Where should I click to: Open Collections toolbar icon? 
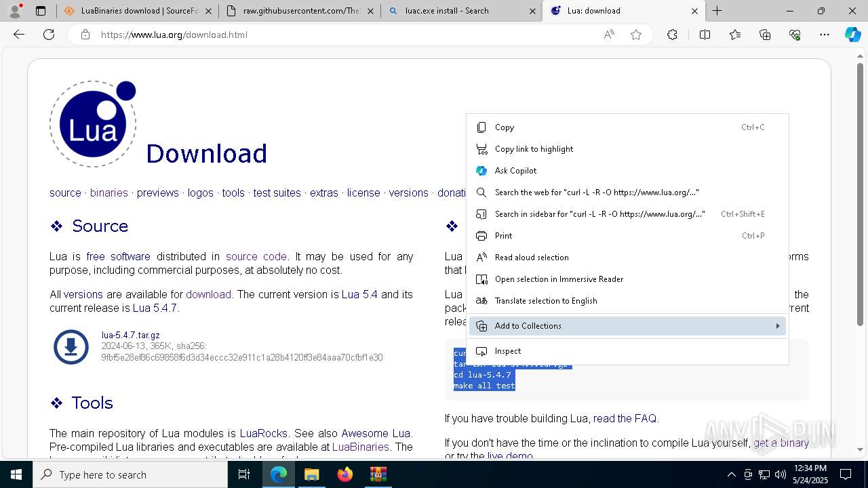point(765,35)
